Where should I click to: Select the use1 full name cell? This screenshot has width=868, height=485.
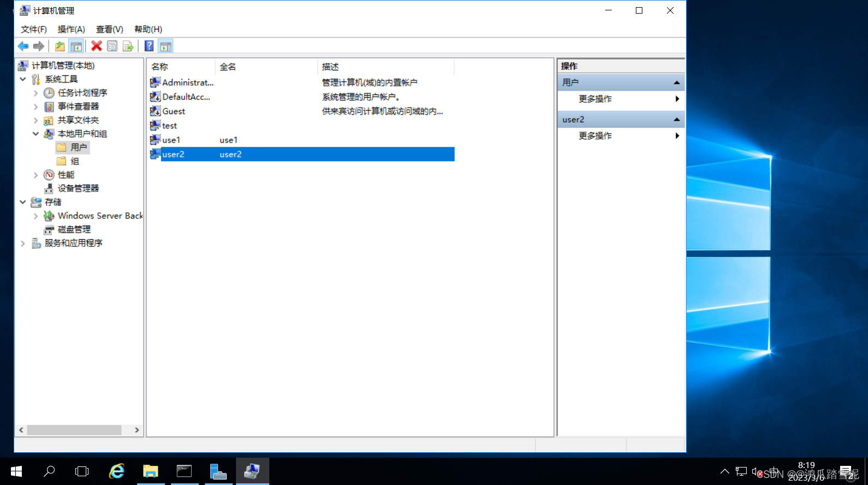(x=228, y=140)
